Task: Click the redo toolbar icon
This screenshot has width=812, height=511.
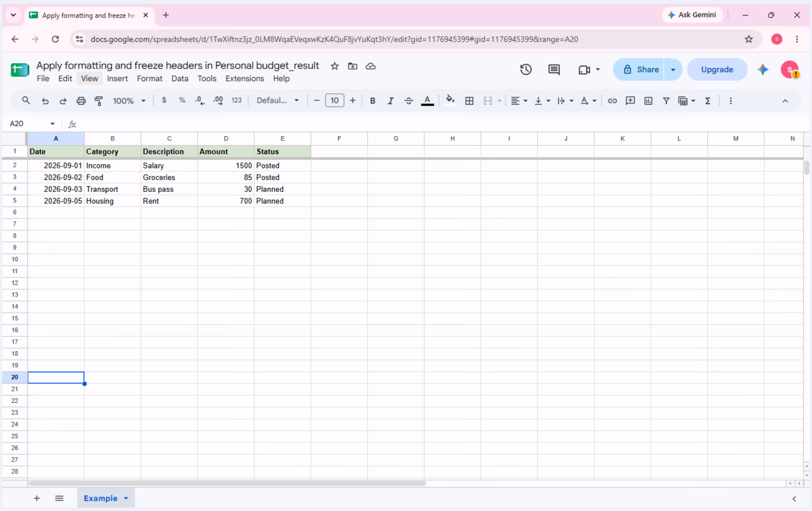Action: tap(63, 101)
